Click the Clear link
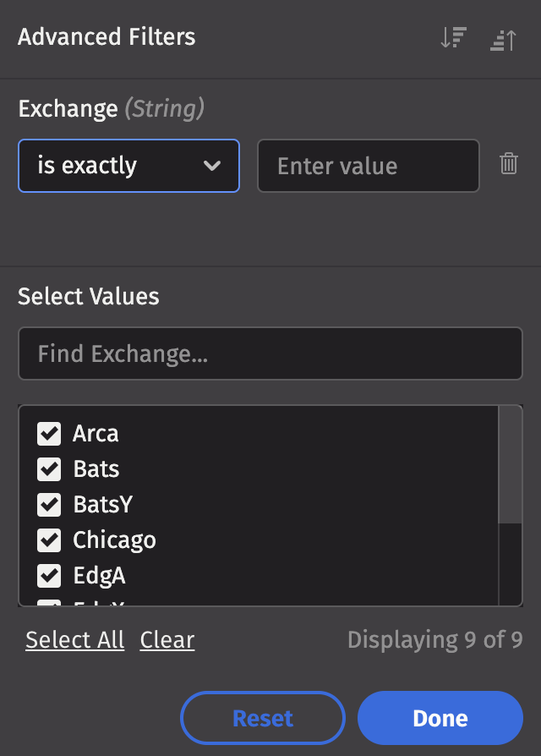The height and width of the screenshot is (756, 541). [167, 640]
